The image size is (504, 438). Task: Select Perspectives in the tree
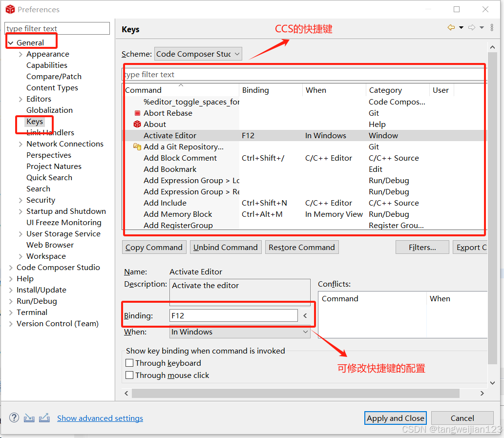(x=48, y=155)
